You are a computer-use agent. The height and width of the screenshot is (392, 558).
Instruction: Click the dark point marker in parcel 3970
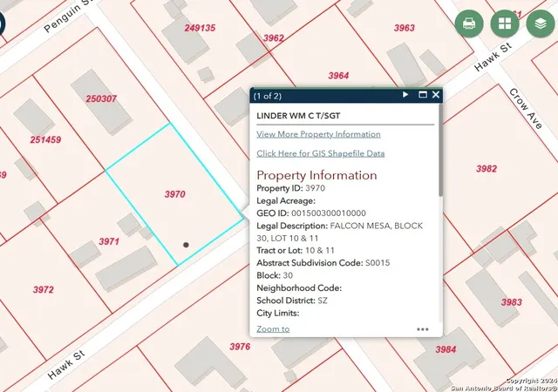coord(186,245)
